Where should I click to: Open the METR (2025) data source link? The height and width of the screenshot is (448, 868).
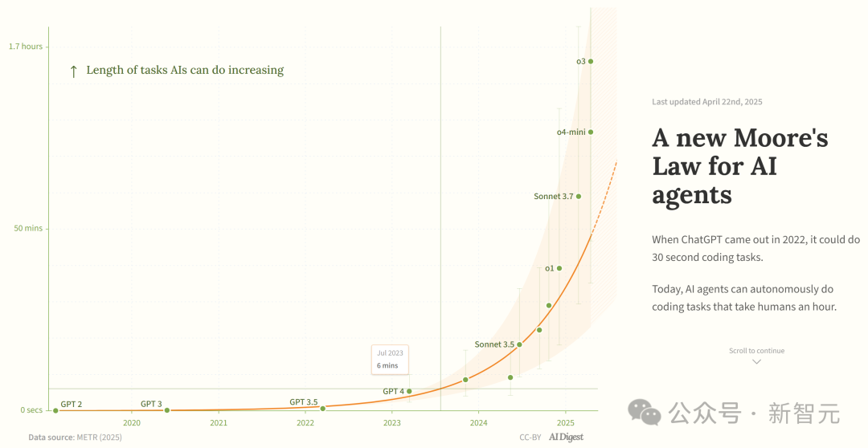pos(100,438)
